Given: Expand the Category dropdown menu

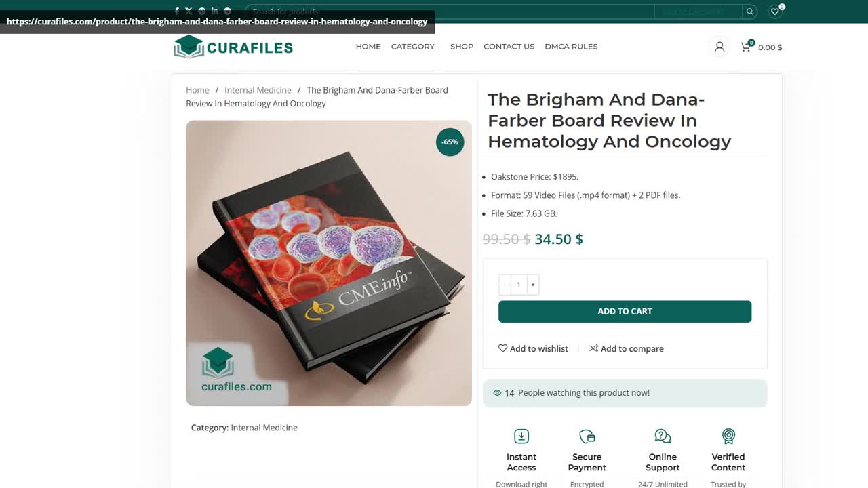Looking at the screenshot, I should point(414,47).
